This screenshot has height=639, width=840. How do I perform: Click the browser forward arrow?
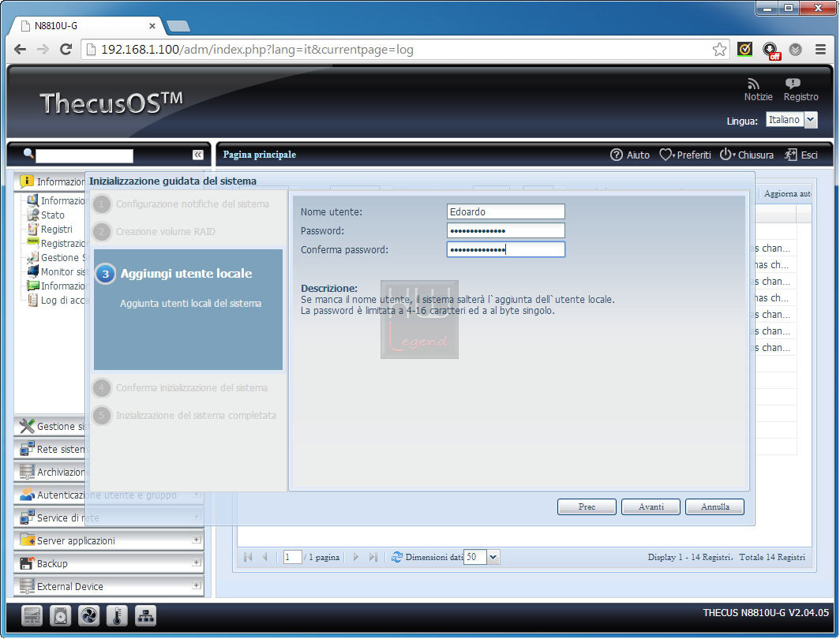[43, 50]
